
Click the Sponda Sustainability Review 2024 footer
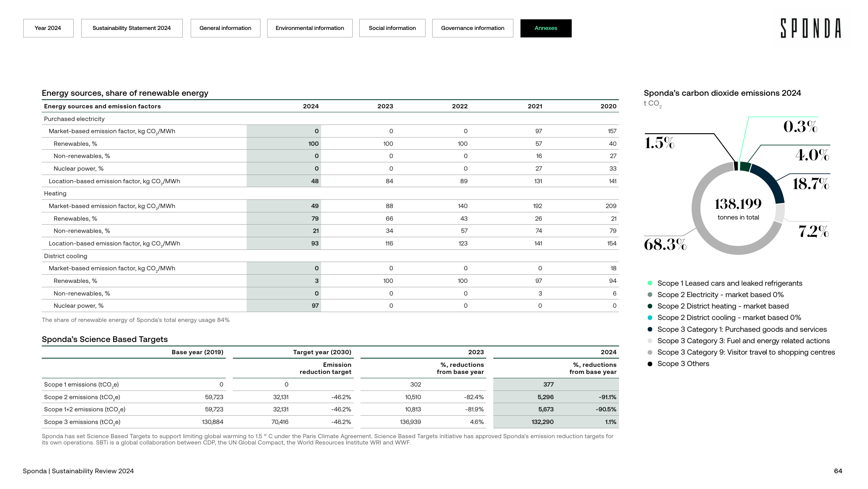(x=78, y=471)
